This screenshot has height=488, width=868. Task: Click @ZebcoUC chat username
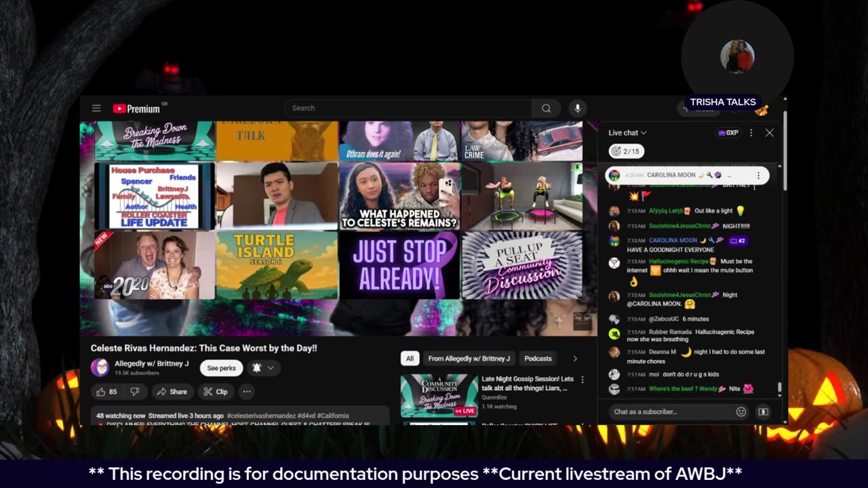(x=664, y=319)
